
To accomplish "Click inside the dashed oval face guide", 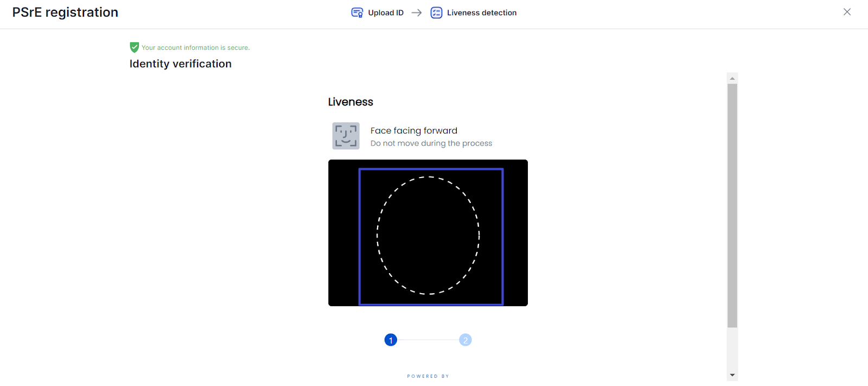I will 428,235.
